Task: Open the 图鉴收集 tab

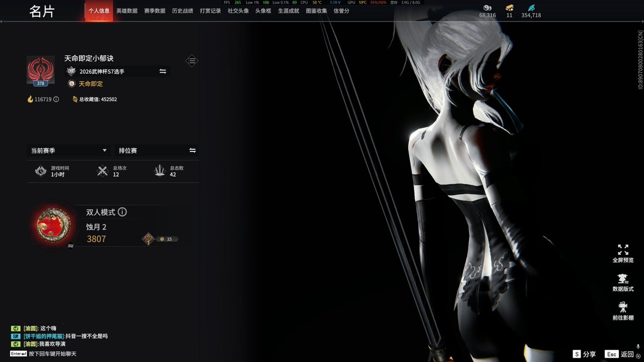Action: pyautogui.click(x=317, y=11)
